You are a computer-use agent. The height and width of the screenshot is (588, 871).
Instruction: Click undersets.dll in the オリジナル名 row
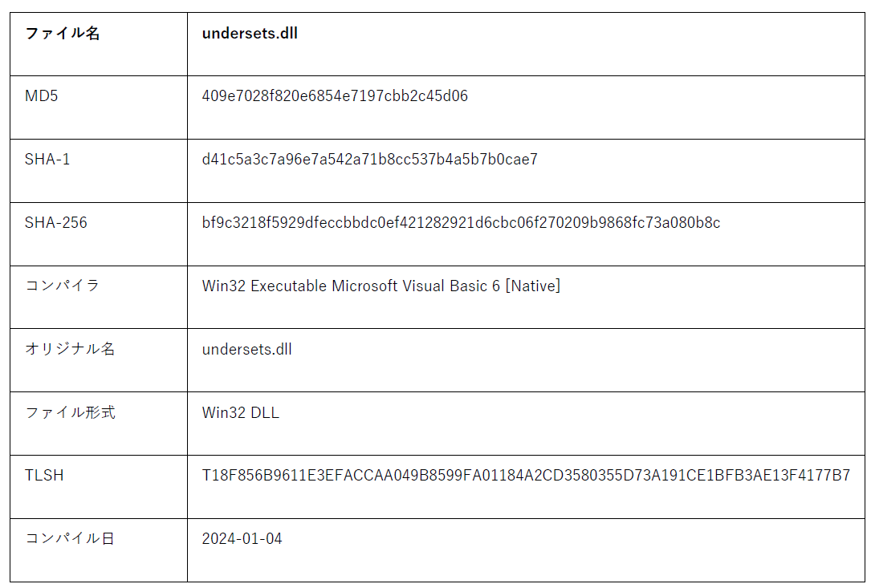point(246,350)
